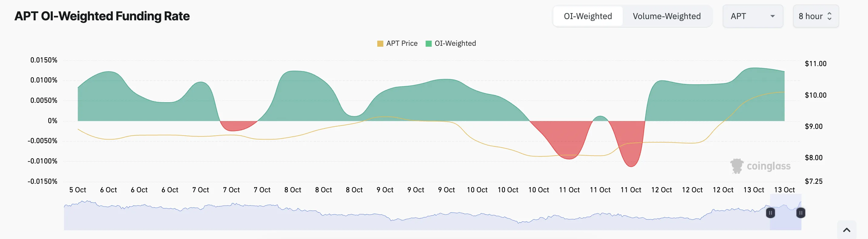Switch to the OI-Weighted tab

tap(588, 16)
